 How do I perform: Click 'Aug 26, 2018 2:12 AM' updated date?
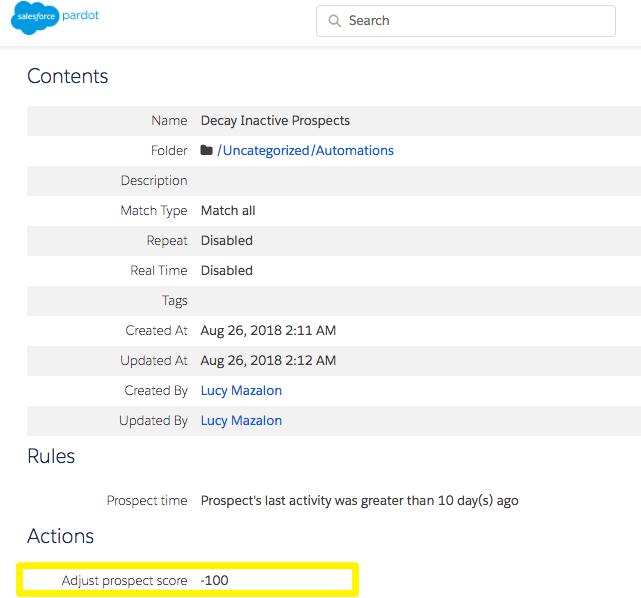(x=268, y=360)
